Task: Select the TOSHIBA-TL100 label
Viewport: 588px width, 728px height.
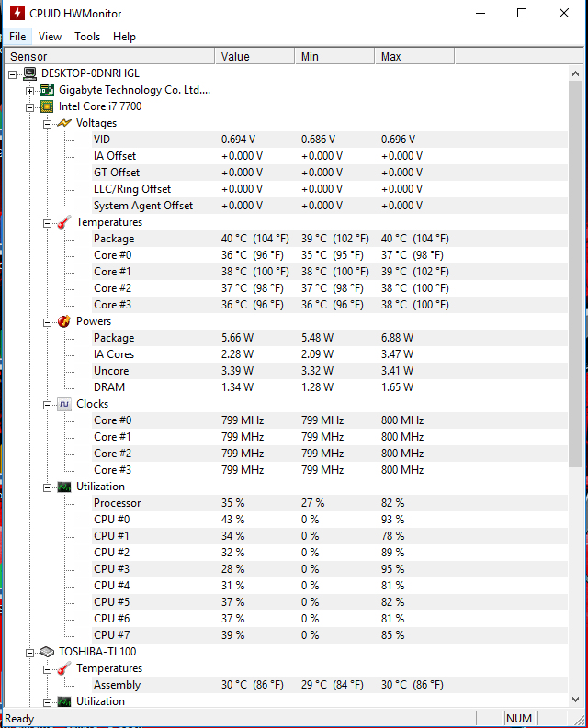Action: coord(97,652)
